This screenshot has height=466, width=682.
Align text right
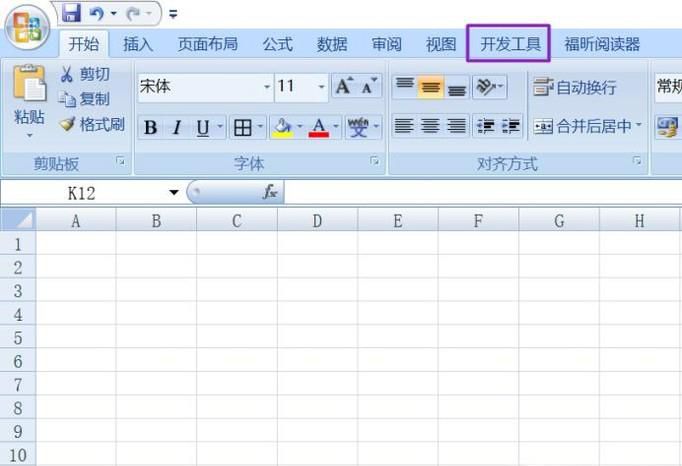point(456,126)
